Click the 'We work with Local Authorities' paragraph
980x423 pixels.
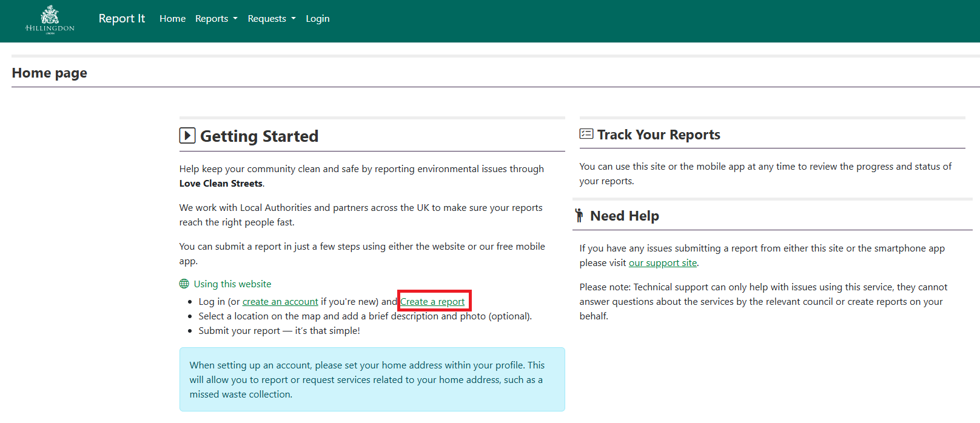tap(361, 215)
